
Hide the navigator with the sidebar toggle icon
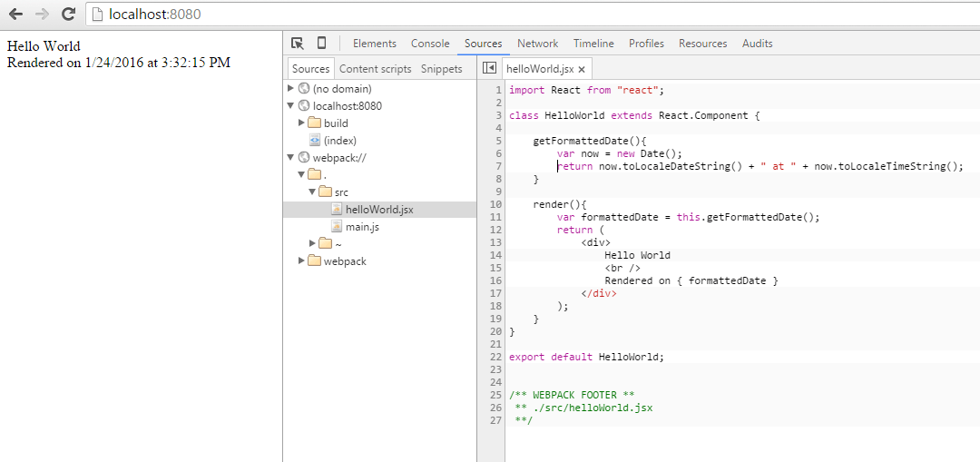490,68
